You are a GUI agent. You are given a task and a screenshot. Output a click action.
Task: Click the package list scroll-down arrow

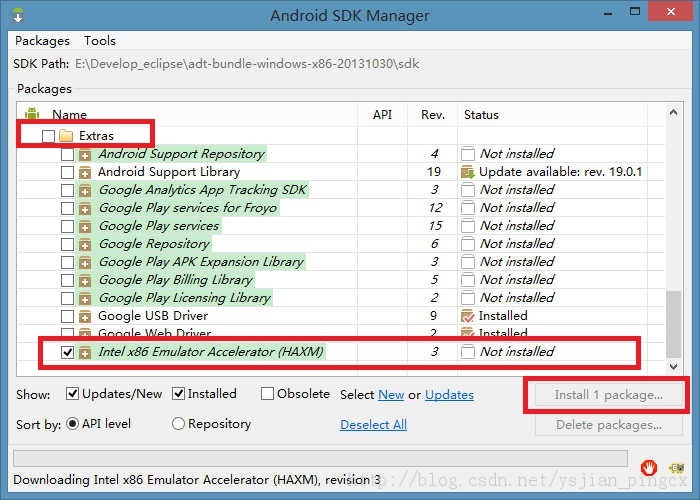click(673, 367)
